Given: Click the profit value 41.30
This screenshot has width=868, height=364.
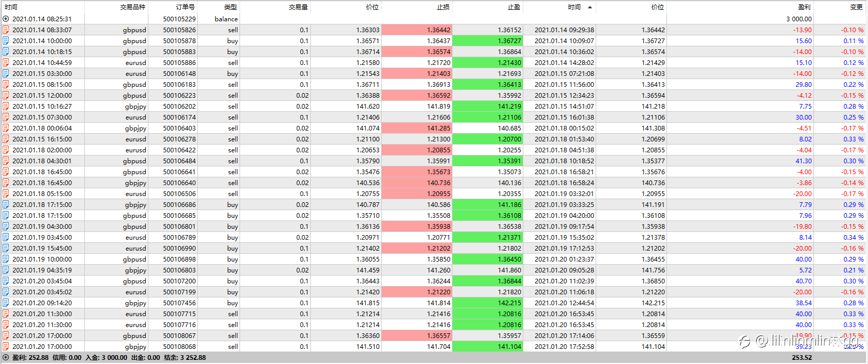Looking at the screenshot, I should tap(803, 161).
